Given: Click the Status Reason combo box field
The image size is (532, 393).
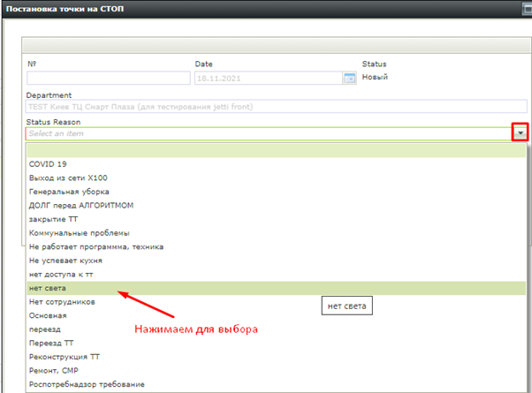Looking at the screenshot, I should coord(270,133).
